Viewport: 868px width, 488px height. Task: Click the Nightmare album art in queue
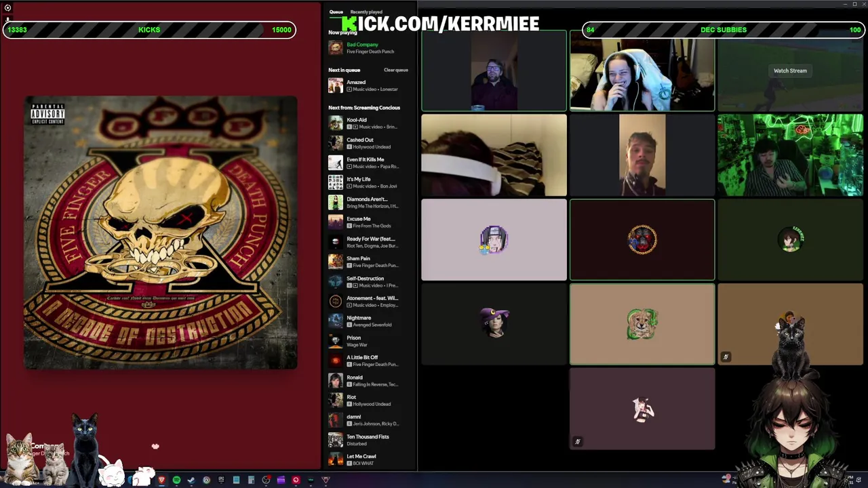335,321
